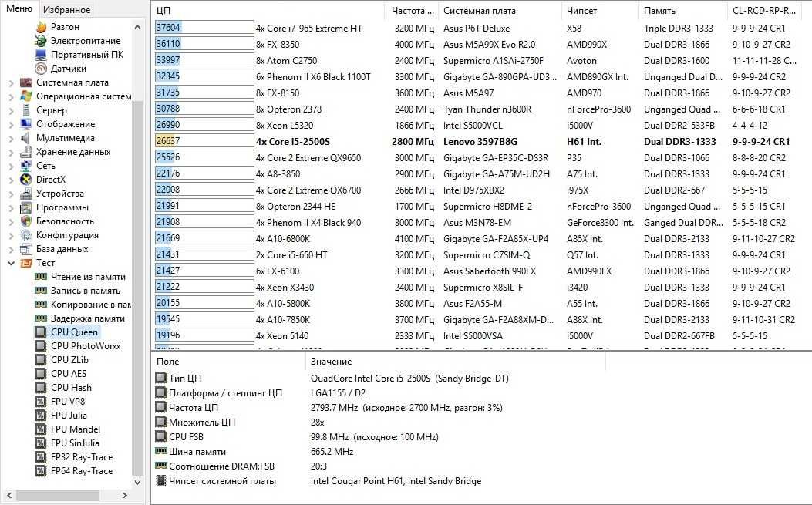Select the Операционная система Windows icon
812x505 pixels.
(26, 96)
